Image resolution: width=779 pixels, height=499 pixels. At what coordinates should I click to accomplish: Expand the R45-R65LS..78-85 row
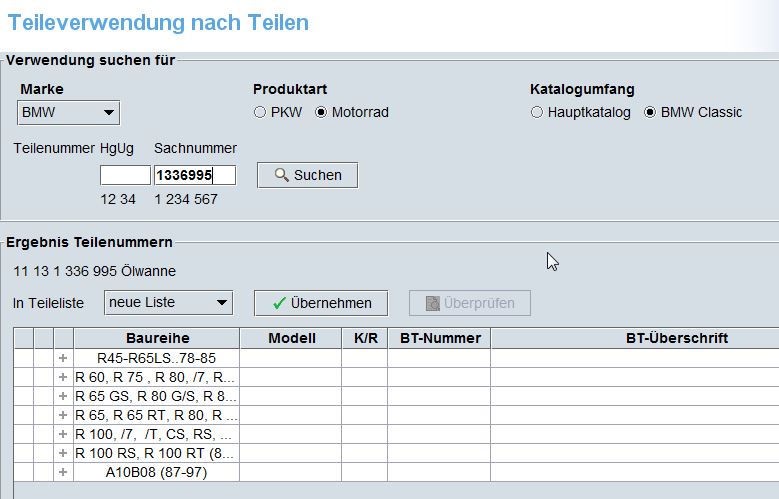[63, 358]
